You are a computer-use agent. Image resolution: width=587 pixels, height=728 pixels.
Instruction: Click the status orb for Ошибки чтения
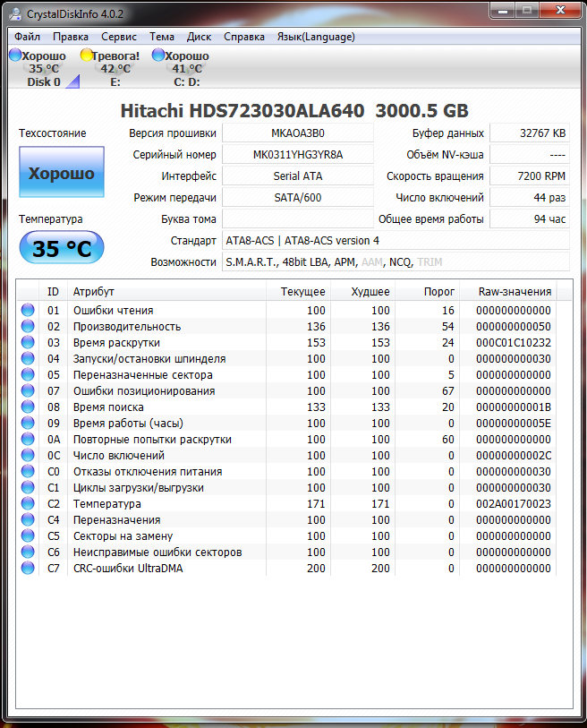28,310
